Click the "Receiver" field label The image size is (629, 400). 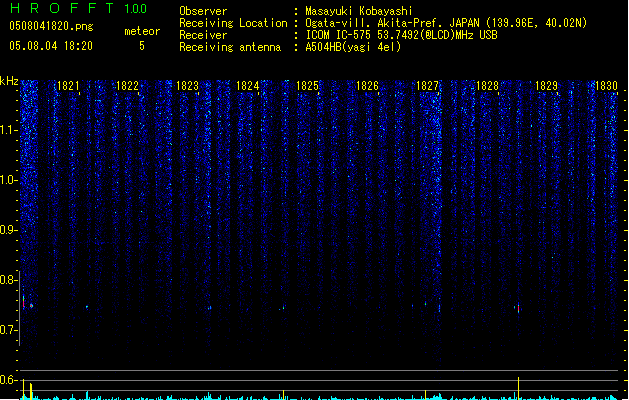click(x=203, y=35)
